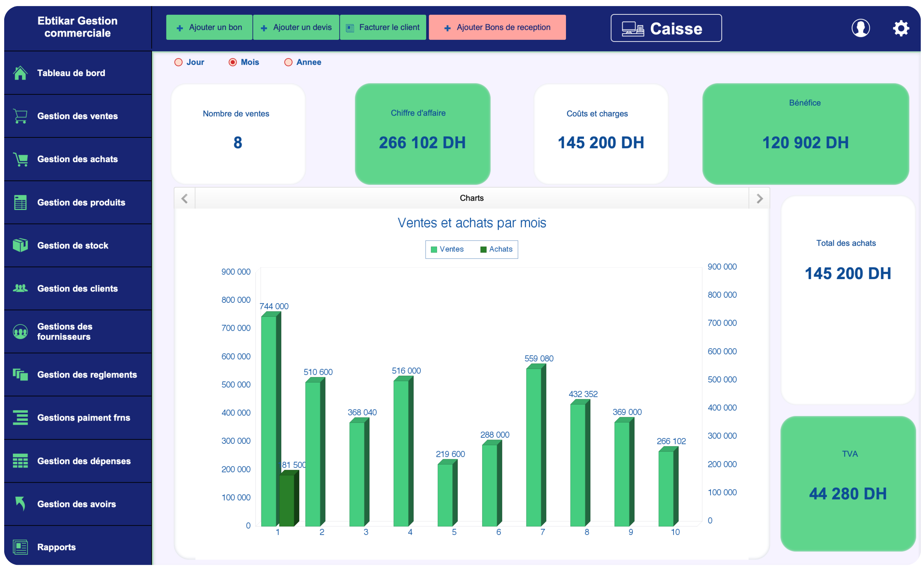
Task: Open Gestion des clients section
Action: [x=78, y=288]
